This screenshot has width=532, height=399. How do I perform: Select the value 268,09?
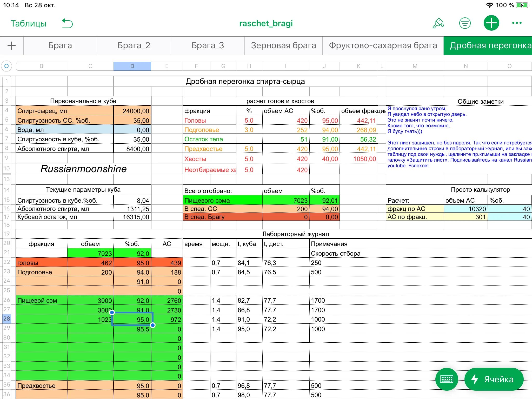358,130
